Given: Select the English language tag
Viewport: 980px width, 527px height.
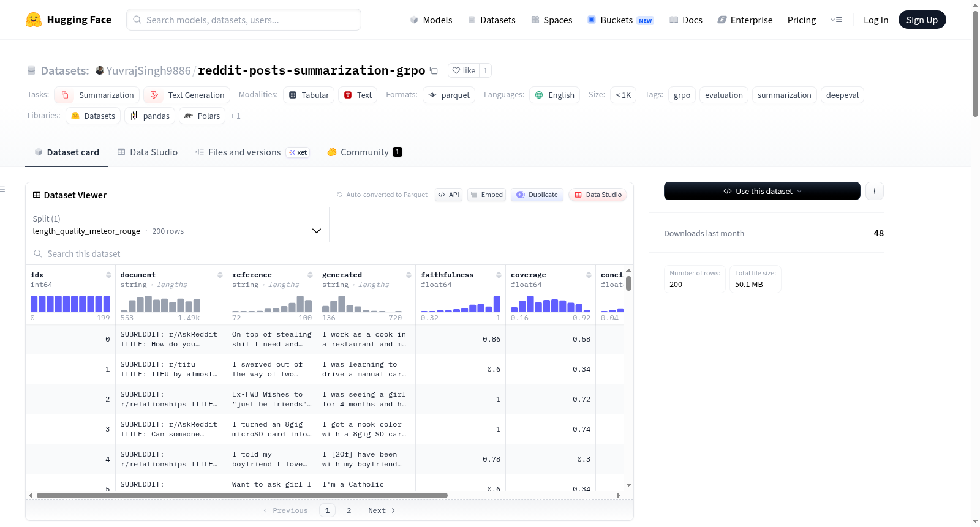Looking at the screenshot, I should (554, 95).
